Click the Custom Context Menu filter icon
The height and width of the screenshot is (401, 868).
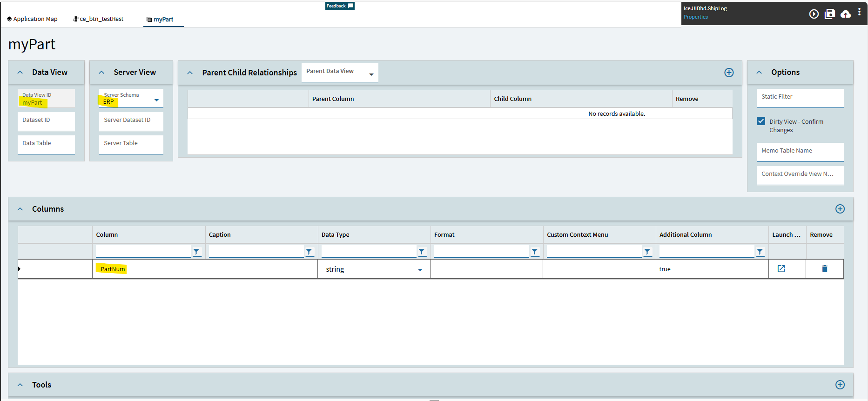(x=647, y=252)
